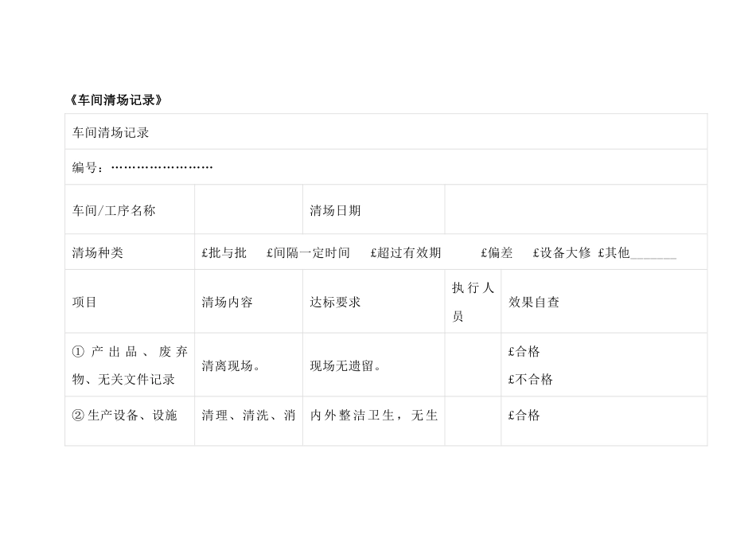Click the 车间/工序名称 label cell

[x=130, y=210]
